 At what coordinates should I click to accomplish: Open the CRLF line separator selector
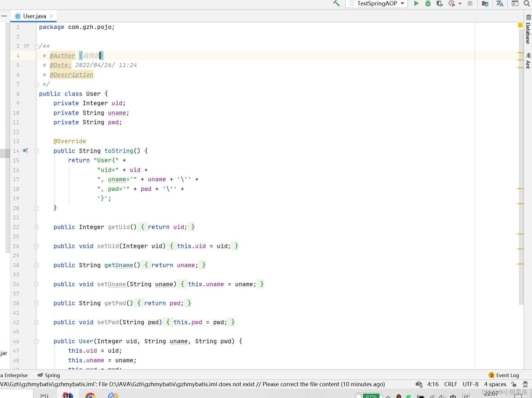[451, 384]
